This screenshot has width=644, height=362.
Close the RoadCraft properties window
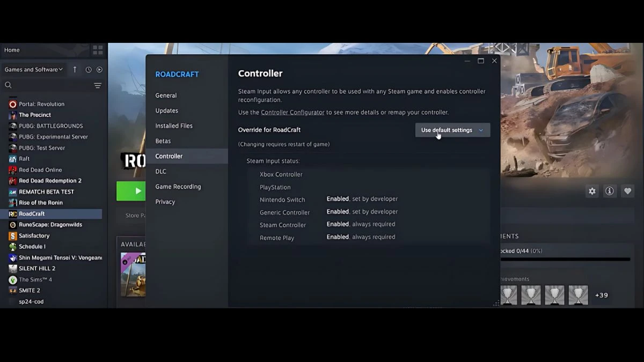(494, 61)
